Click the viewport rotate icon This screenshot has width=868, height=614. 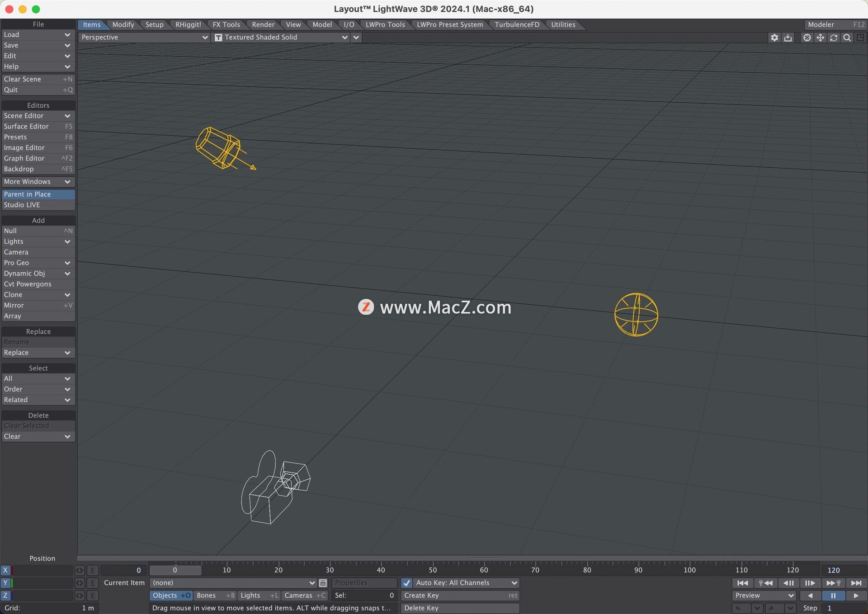(x=834, y=38)
